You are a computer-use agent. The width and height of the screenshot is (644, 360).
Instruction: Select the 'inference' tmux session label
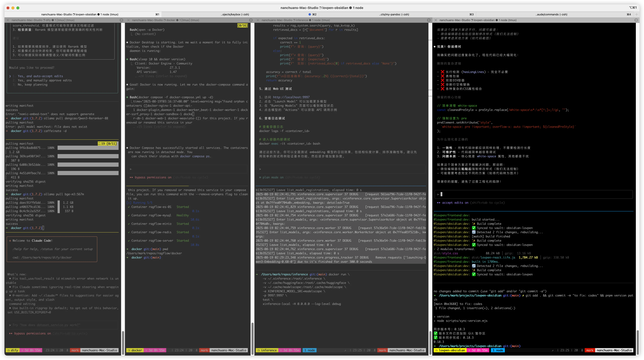(267, 350)
